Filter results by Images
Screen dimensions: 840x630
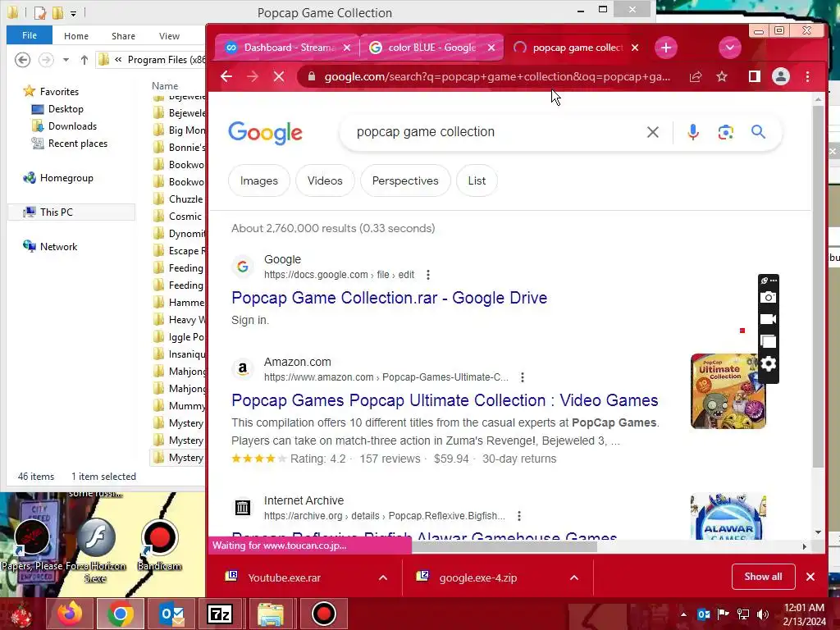[x=258, y=180]
